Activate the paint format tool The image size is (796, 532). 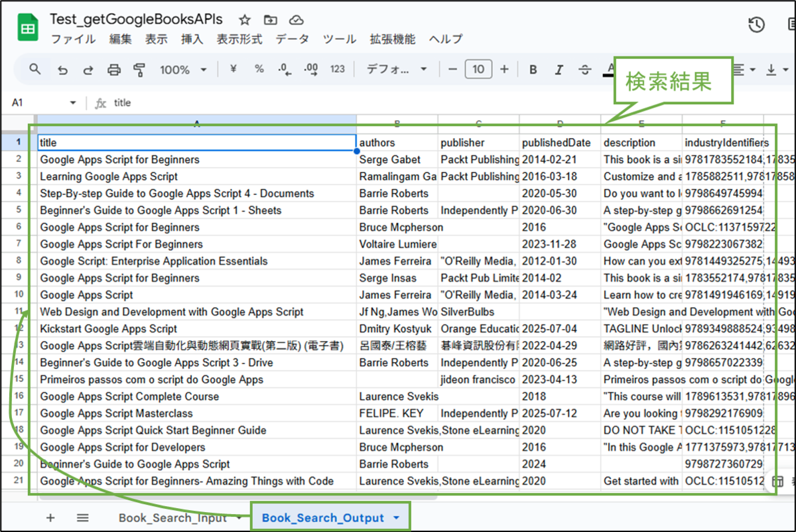point(139,70)
